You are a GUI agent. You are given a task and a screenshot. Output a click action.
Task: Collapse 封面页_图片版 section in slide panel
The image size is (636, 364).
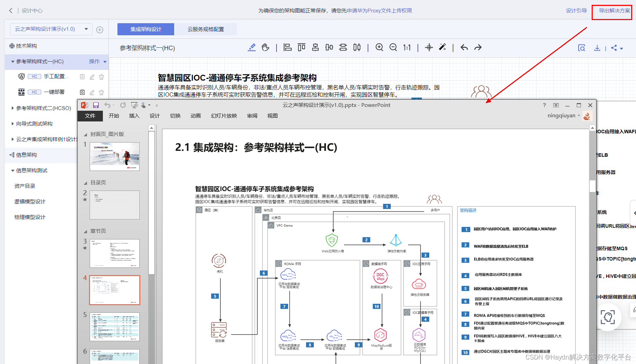[86, 135]
